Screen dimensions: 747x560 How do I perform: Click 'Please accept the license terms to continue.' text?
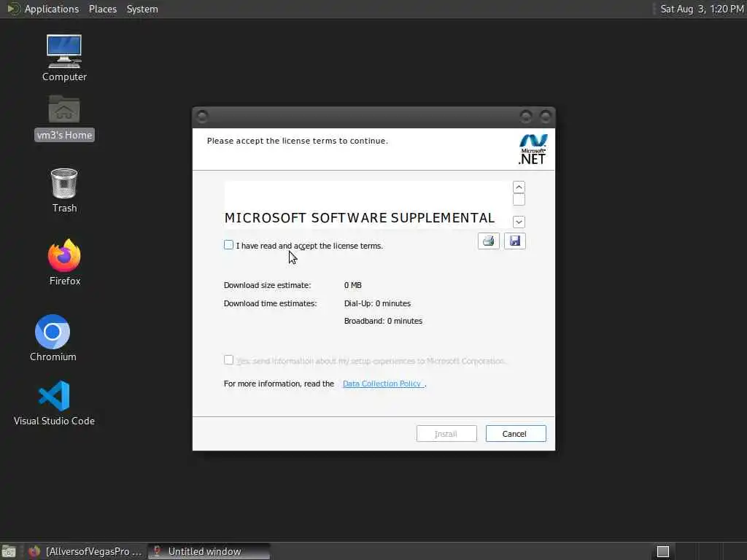tap(298, 141)
